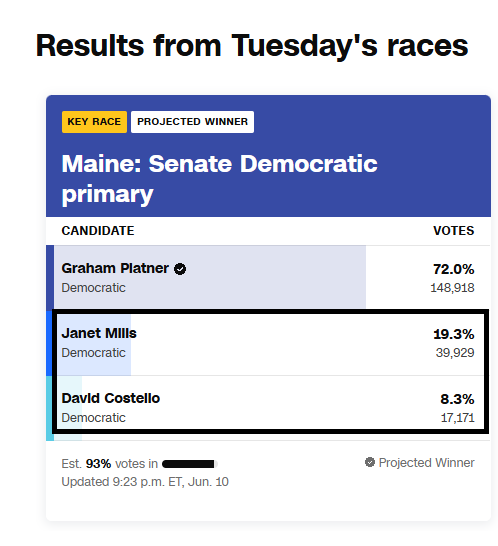The height and width of the screenshot is (546, 498).
Task: Click the 148,918 vote count
Action: [452, 288]
